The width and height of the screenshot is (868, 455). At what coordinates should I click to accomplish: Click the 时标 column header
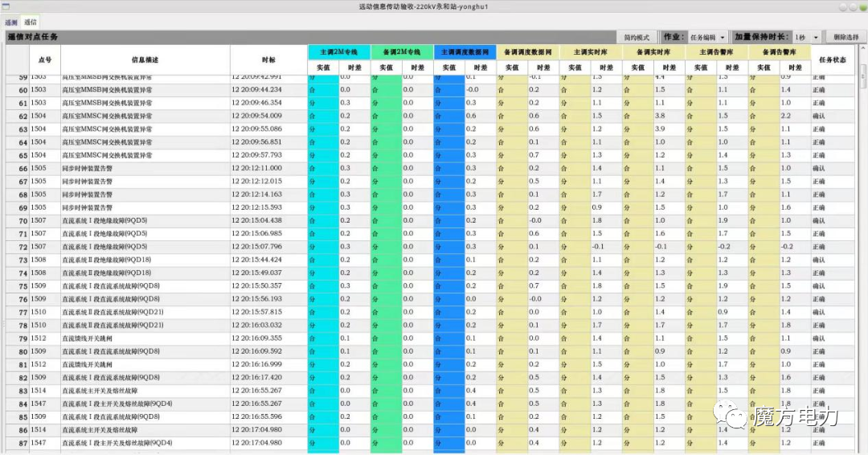268,59
